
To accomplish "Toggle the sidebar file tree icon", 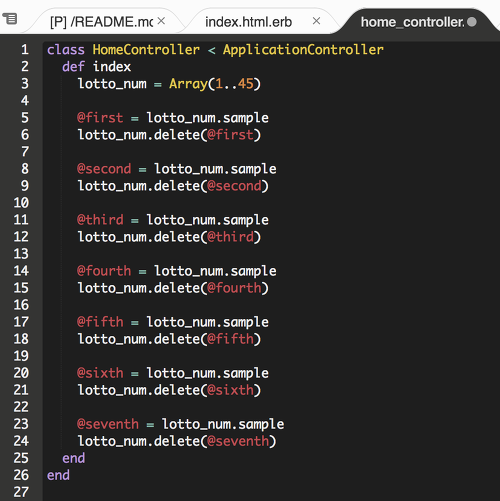I will pyautogui.click(x=10, y=19).
